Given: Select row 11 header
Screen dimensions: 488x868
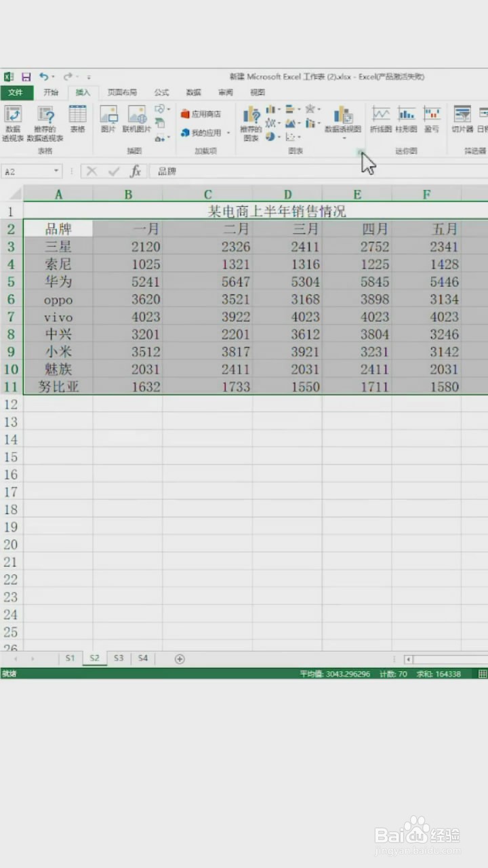Looking at the screenshot, I should tap(11, 387).
